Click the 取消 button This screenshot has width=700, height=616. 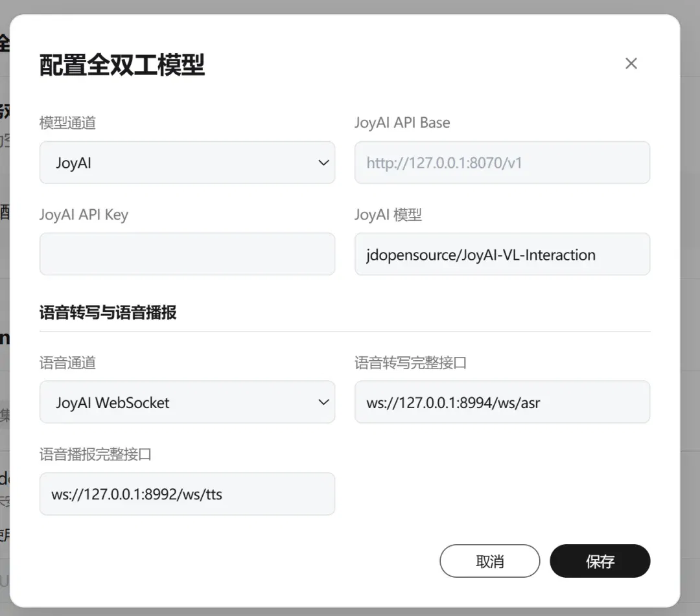point(490,561)
